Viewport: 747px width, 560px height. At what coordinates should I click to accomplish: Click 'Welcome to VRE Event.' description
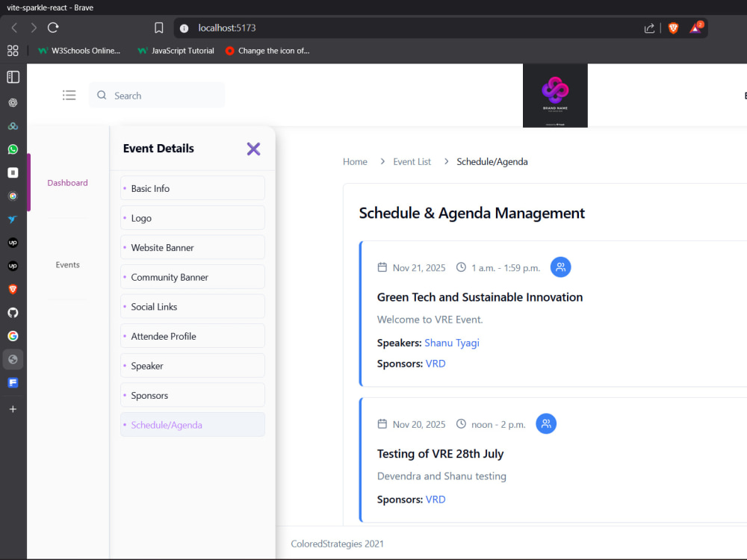(x=430, y=320)
